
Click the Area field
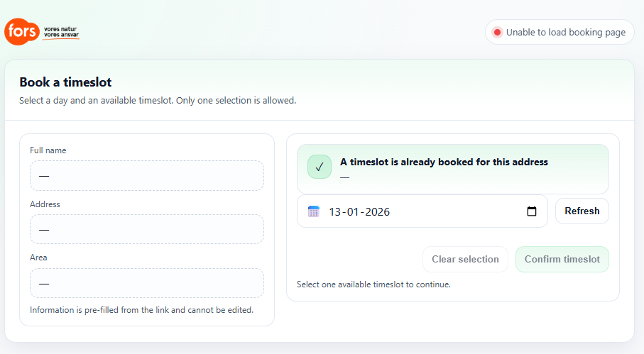click(146, 282)
